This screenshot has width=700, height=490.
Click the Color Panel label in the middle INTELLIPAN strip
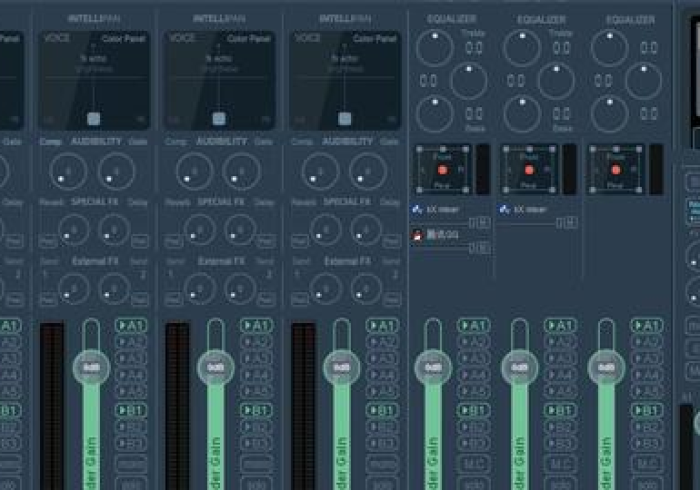(x=248, y=38)
